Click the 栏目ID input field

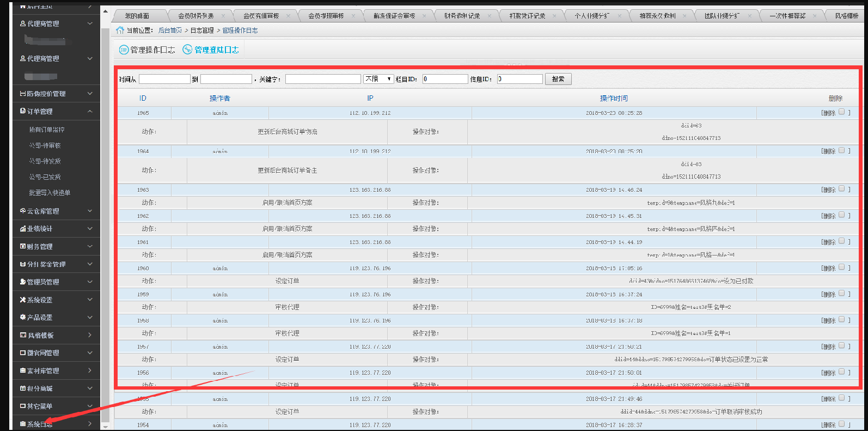[445, 79]
